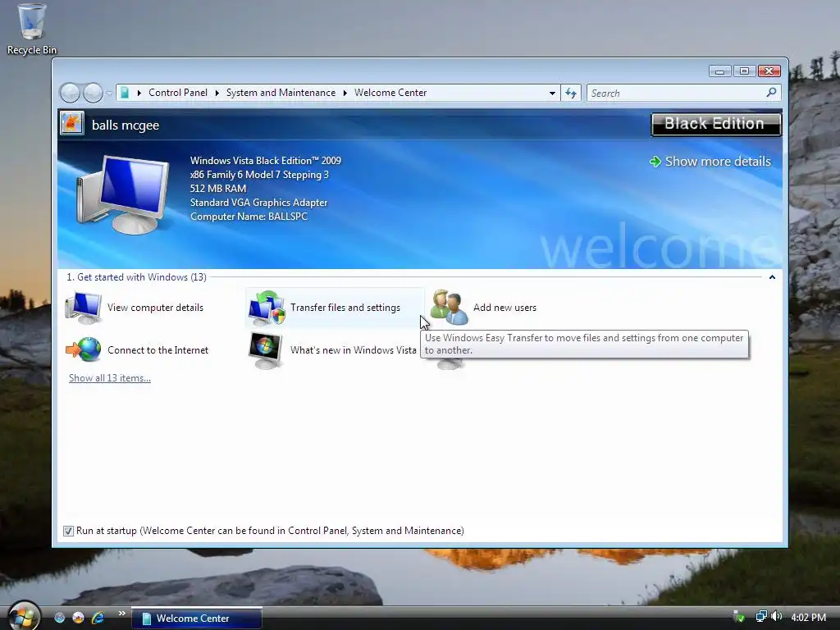Click the Forward navigation arrow button
This screenshot has width=840, height=630.
pyautogui.click(x=93, y=93)
